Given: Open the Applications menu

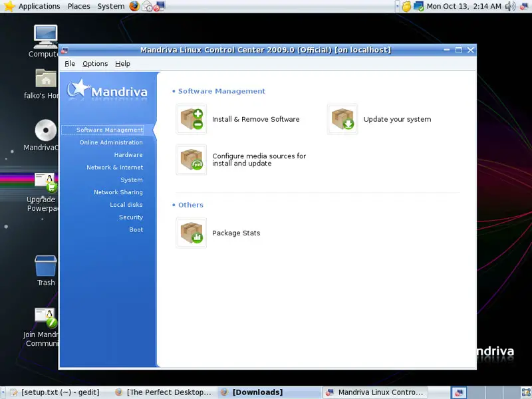Looking at the screenshot, I should pyautogui.click(x=39, y=6).
